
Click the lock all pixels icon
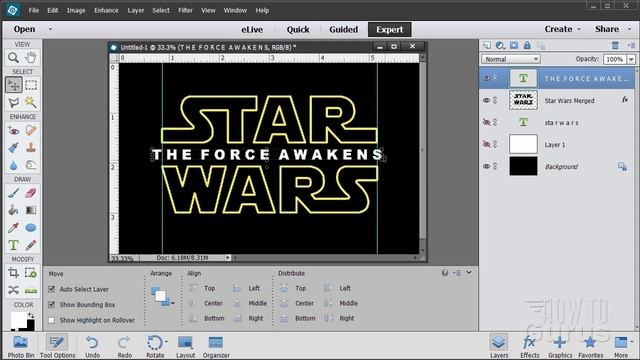coord(527,45)
